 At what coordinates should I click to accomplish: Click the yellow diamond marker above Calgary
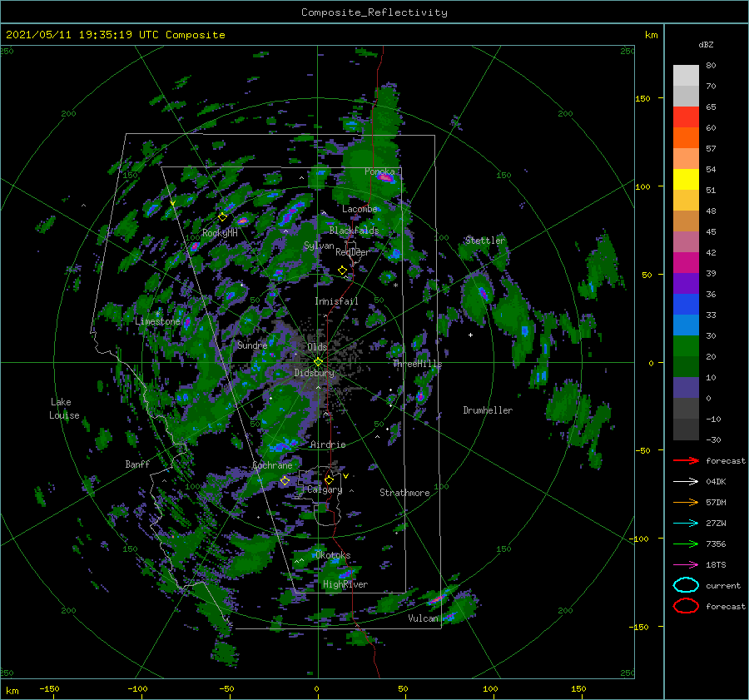click(329, 479)
